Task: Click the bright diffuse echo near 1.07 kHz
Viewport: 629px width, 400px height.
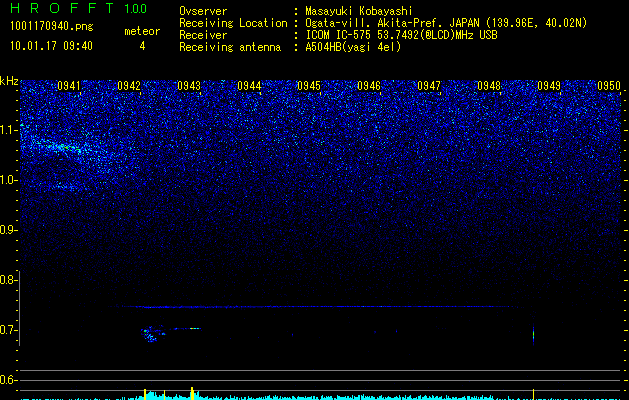Action: (x=64, y=148)
